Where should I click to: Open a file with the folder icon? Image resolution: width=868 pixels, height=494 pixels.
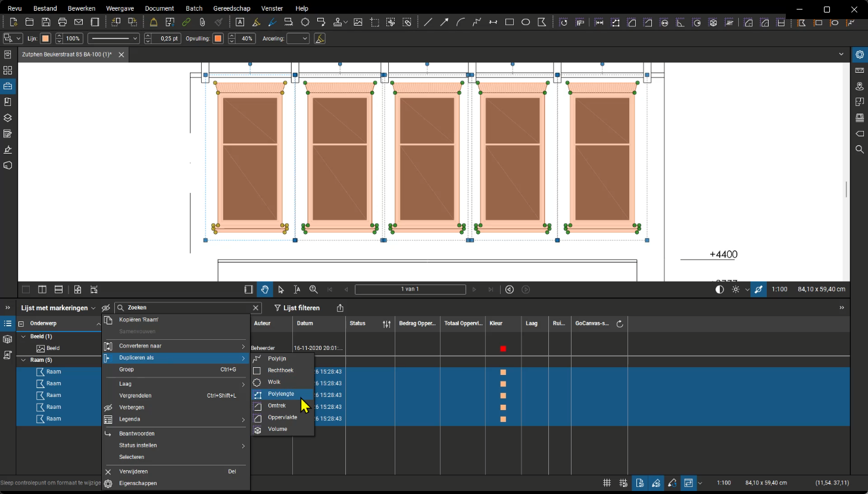29,22
